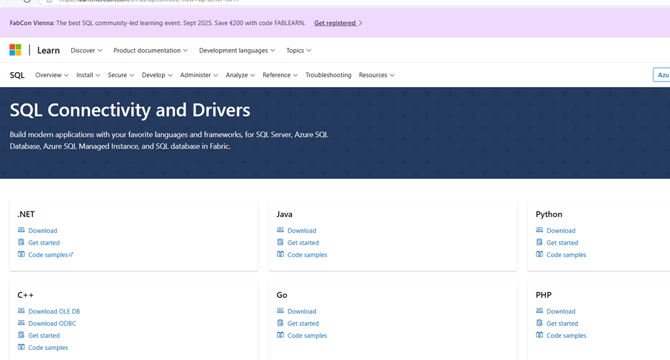Screen dimensions: 670x360
Task: Expand the Administer dropdown menu
Action: [x=199, y=75]
